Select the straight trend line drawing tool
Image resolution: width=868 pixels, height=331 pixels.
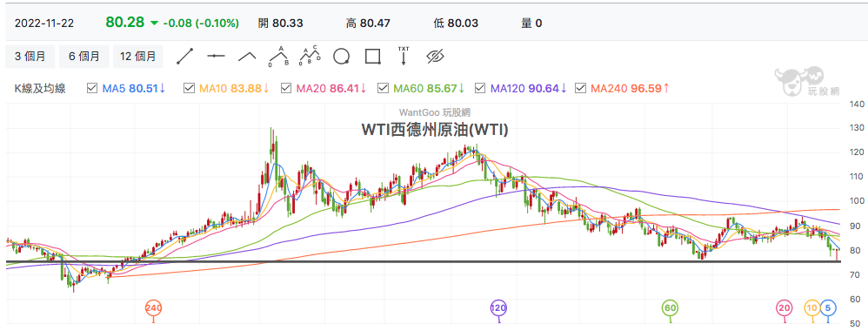(x=185, y=56)
